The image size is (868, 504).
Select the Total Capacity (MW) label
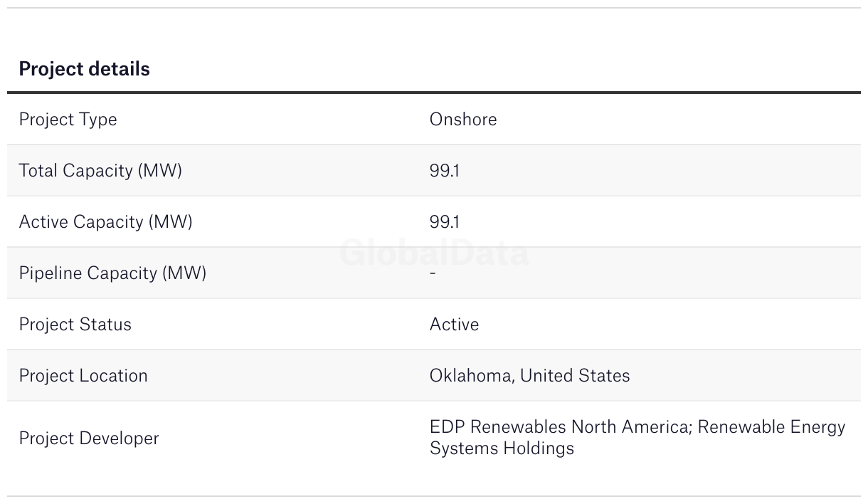[x=100, y=171]
